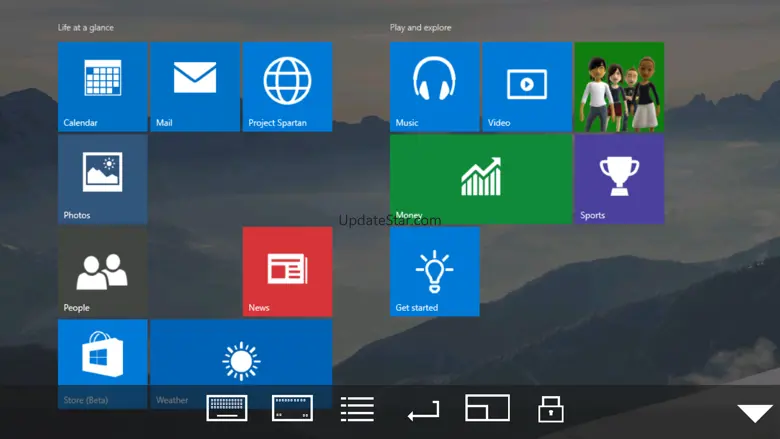Screen dimensions: 780x439
Task: Open the People tile
Action: (x=103, y=272)
